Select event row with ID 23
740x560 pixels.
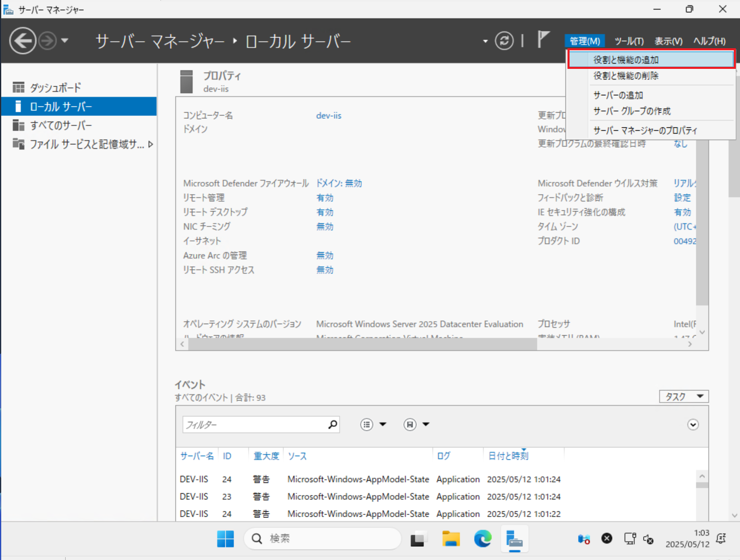pos(437,496)
